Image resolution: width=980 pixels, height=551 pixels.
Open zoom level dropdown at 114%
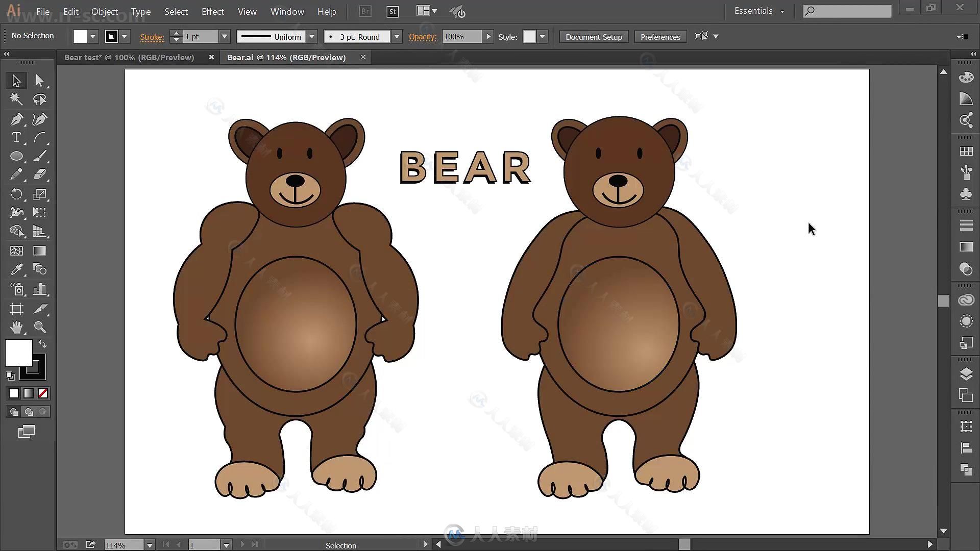click(150, 545)
